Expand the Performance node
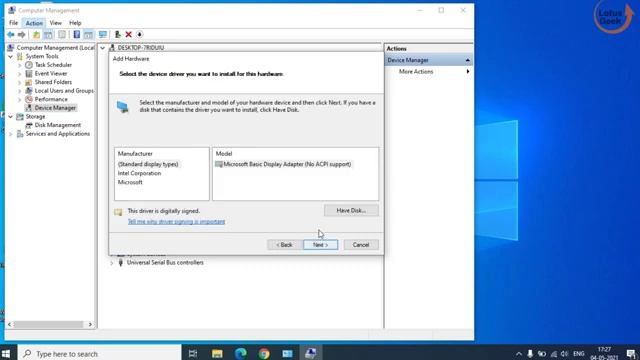This screenshot has height=360, width=640. tap(20, 99)
